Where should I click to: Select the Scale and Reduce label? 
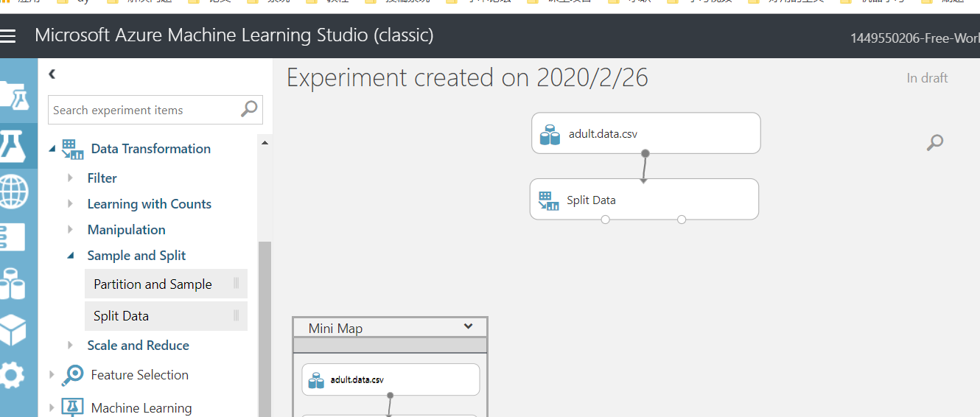pos(138,346)
